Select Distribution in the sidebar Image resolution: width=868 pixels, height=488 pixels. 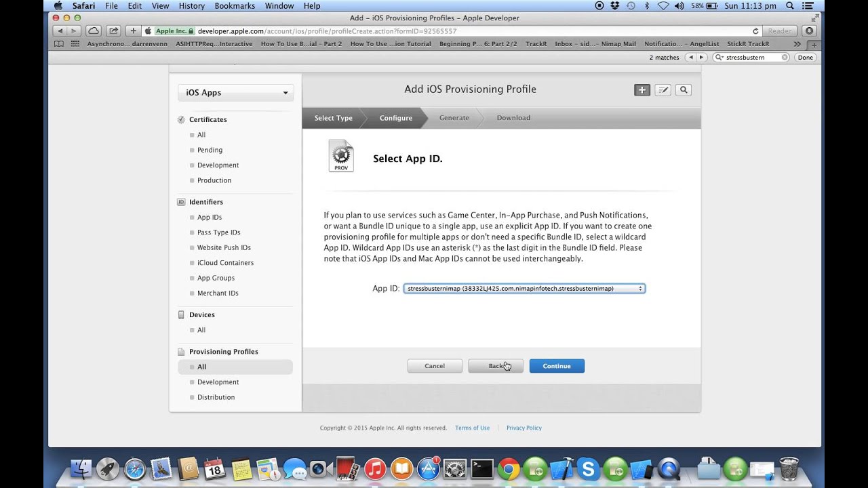(216, 397)
